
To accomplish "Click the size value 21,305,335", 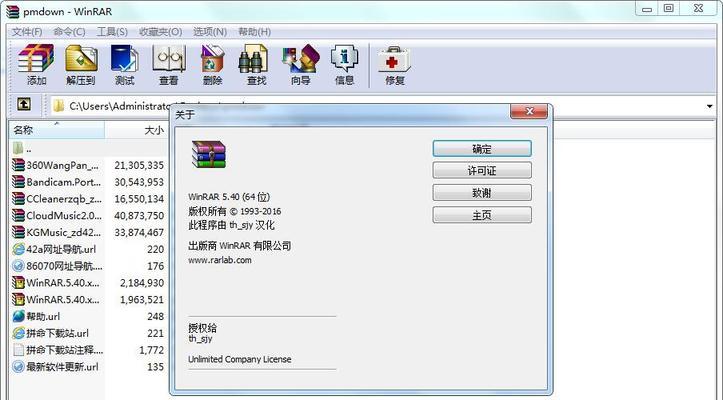I will (139, 165).
